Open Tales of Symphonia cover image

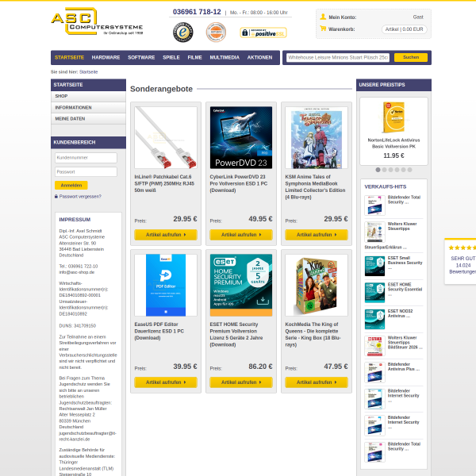coord(317,137)
